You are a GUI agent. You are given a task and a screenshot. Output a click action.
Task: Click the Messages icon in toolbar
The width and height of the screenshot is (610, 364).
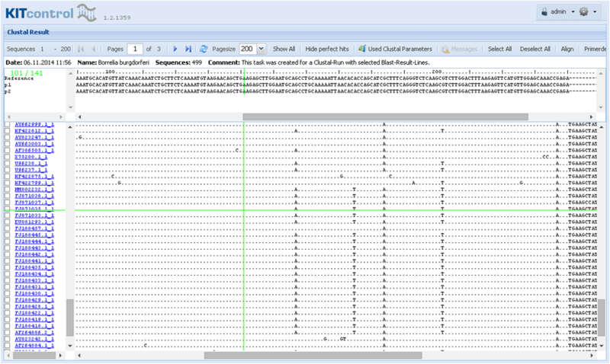point(445,49)
